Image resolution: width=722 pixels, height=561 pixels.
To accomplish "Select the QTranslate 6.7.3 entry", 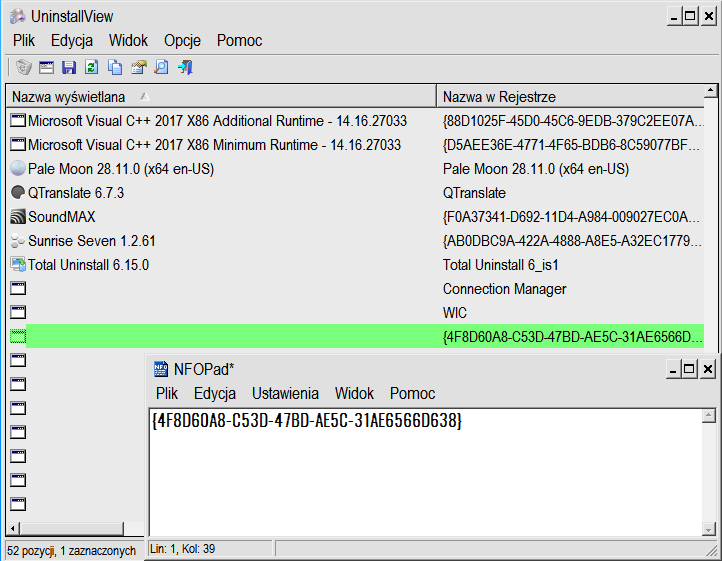I will tap(76, 193).
